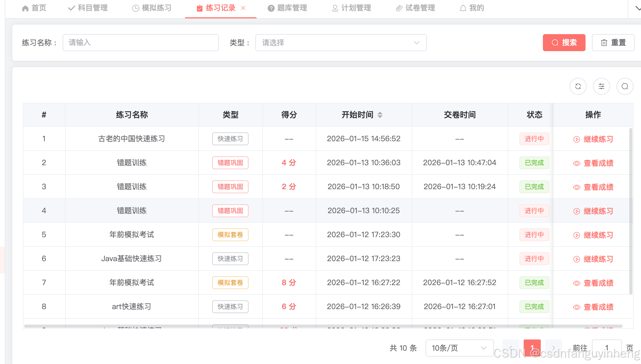641x364 pixels.
Task: Click the 重置 button
Action: tap(613, 43)
